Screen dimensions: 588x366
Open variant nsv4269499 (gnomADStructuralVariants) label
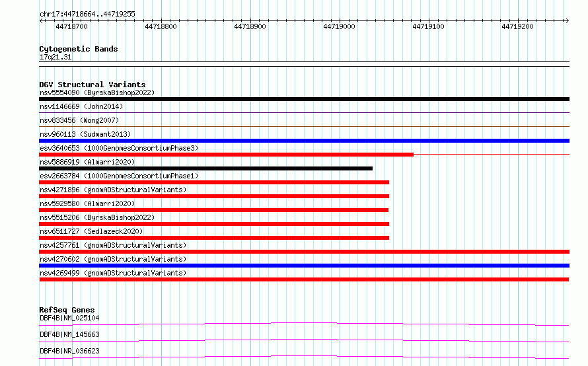point(113,273)
